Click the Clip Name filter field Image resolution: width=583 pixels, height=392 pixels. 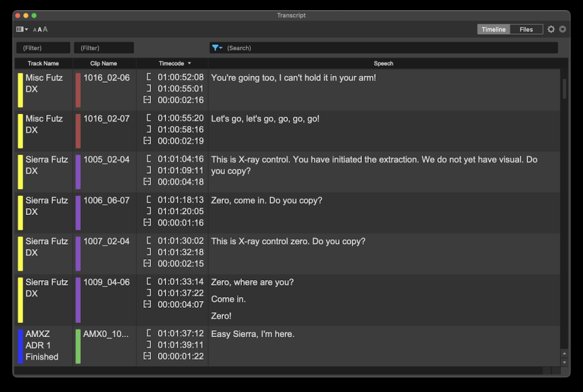[x=103, y=47]
